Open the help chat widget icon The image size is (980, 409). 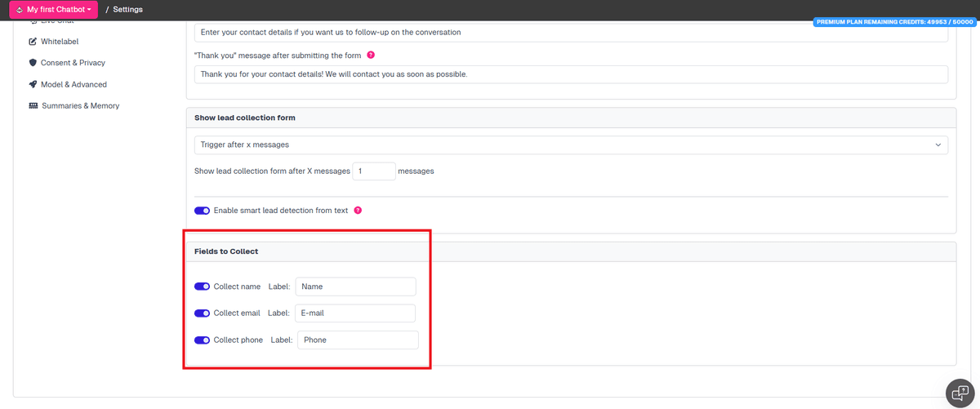pyautogui.click(x=960, y=393)
